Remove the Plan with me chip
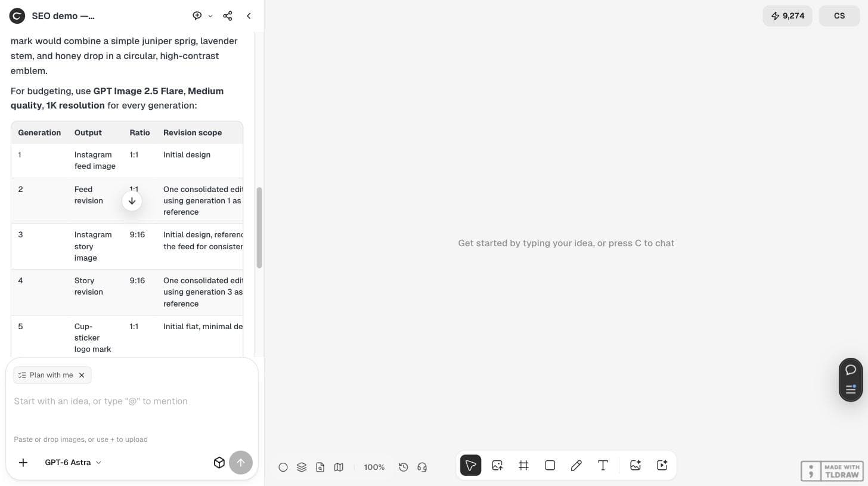The height and width of the screenshot is (486, 868). tap(82, 375)
